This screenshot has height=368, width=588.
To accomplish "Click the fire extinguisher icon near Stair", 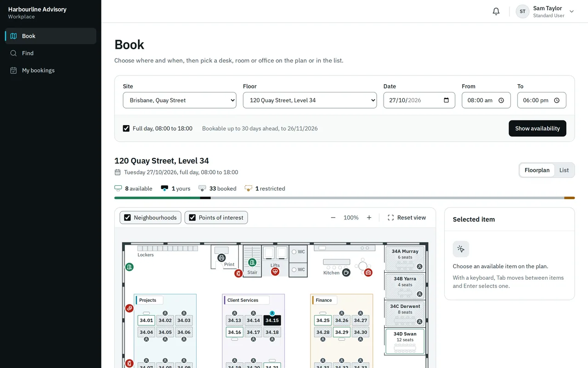I will 238,274.
